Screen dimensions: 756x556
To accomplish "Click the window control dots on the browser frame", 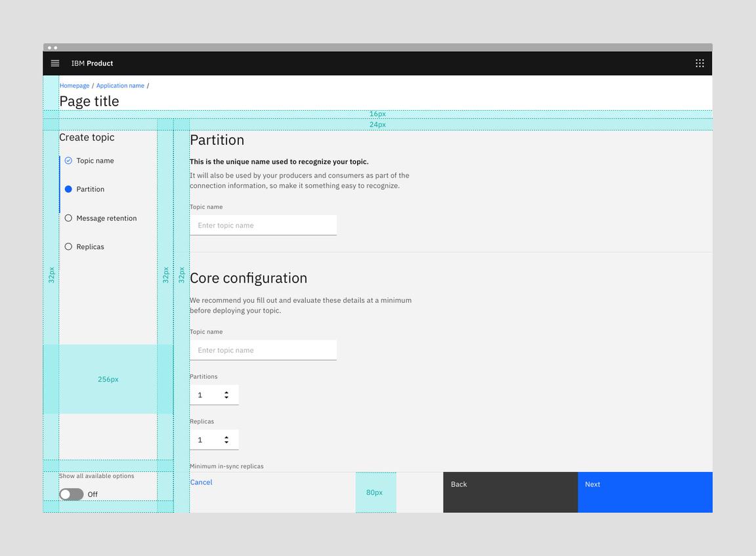I will pos(52,47).
